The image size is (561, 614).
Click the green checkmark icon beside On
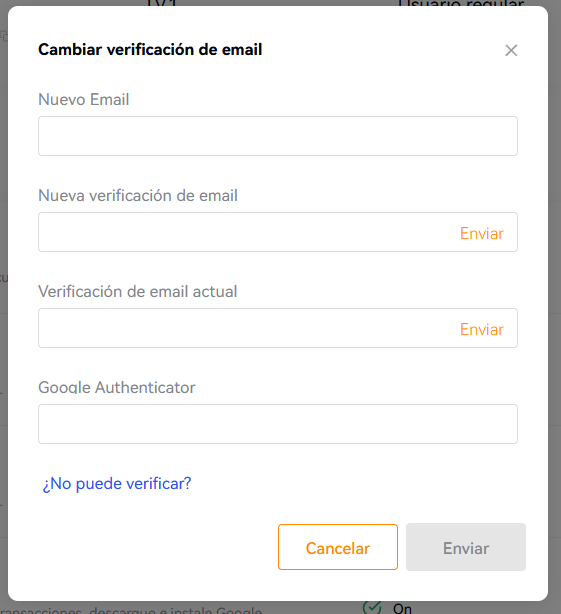click(x=372, y=607)
